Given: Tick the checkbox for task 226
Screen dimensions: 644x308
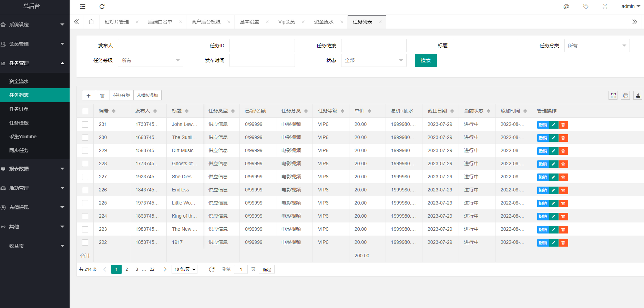Looking at the screenshot, I should coord(85,190).
